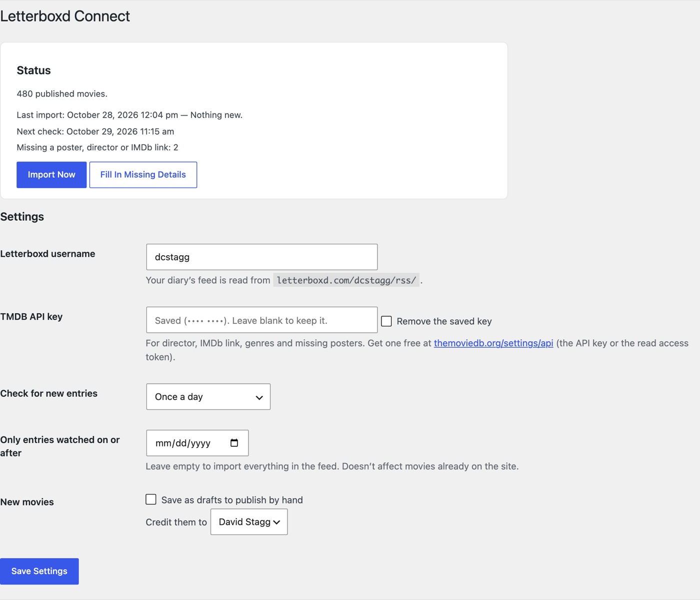
Task: Open the Credit them to author dropdown
Action: pyautogui.click(x=249, y=522)
